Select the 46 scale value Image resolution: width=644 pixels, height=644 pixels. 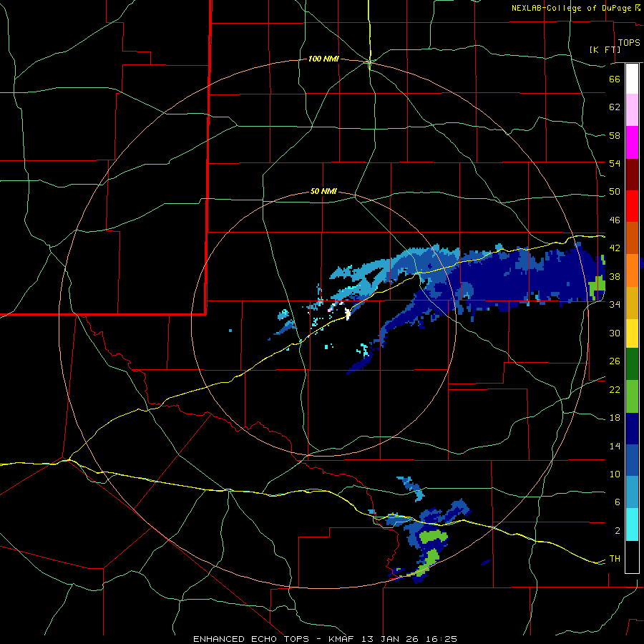point(615,220)
